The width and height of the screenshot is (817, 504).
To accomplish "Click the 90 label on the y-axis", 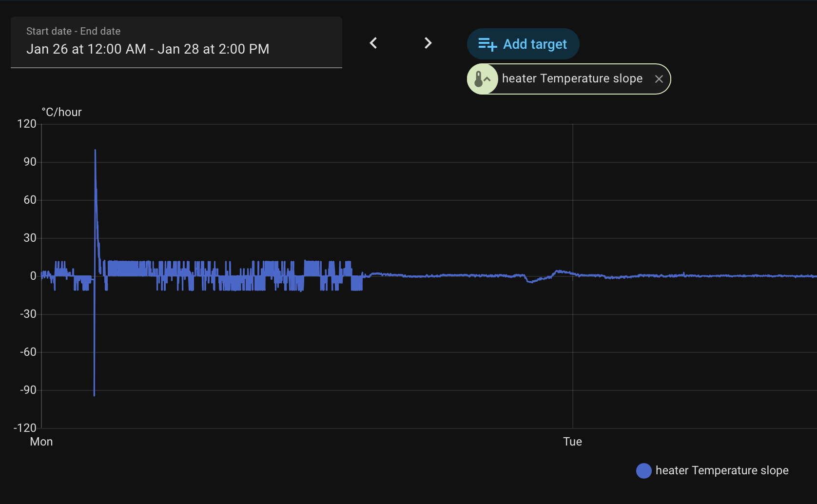I will 30,162.
